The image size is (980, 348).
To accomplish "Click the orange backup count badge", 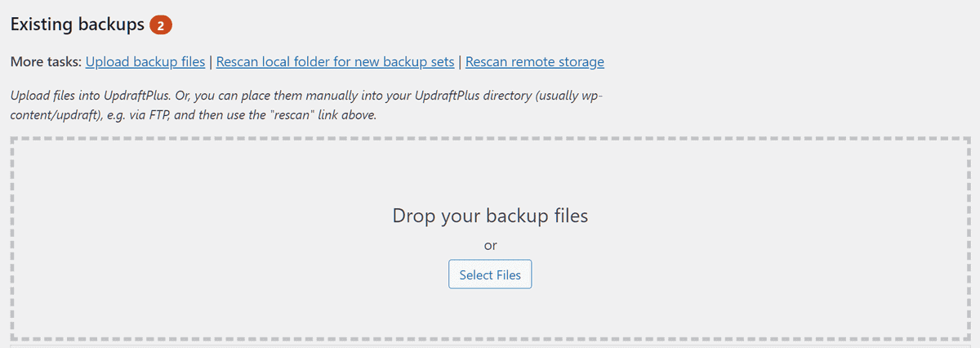I will (160, 25).
